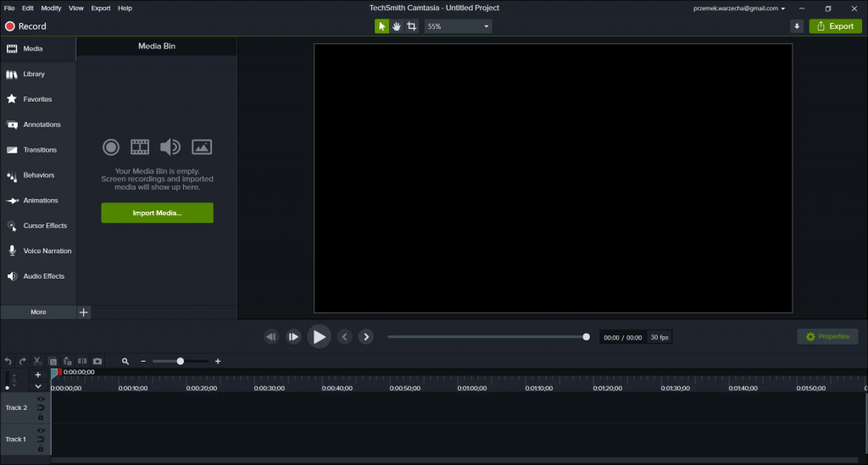The image size is (868, 465).
Task: Click the download arrow icon beside Export
Action: 796,26
